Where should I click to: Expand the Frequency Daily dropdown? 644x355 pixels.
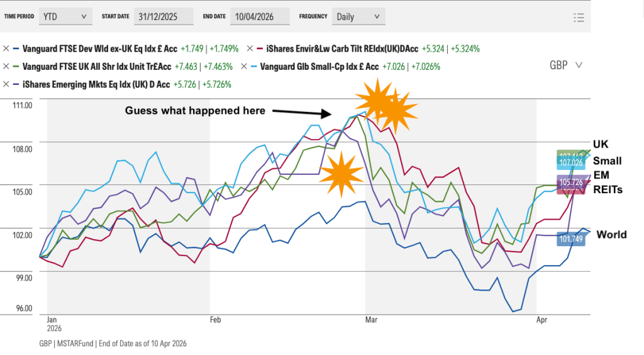(358, 16)
